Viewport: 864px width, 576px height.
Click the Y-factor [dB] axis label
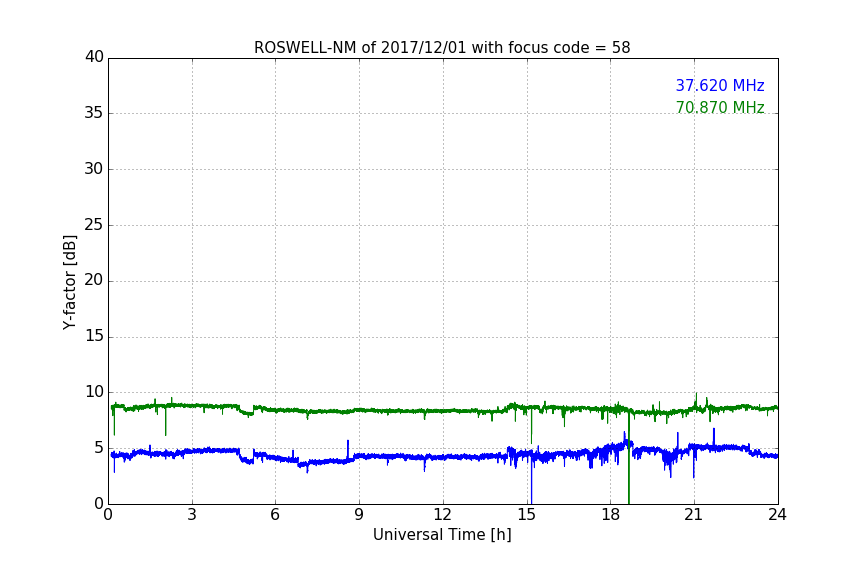(x=69, y=282)
